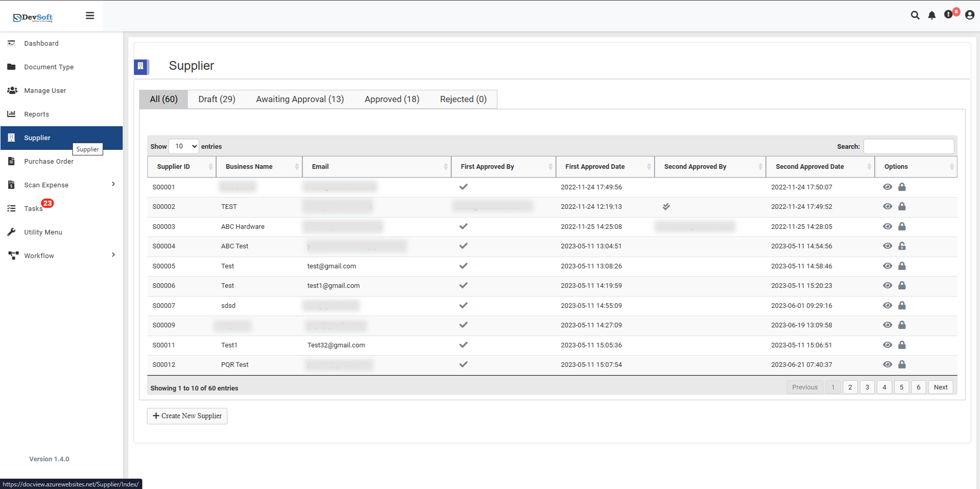Open the Show entries count dropdown

(x=184, y=147)
